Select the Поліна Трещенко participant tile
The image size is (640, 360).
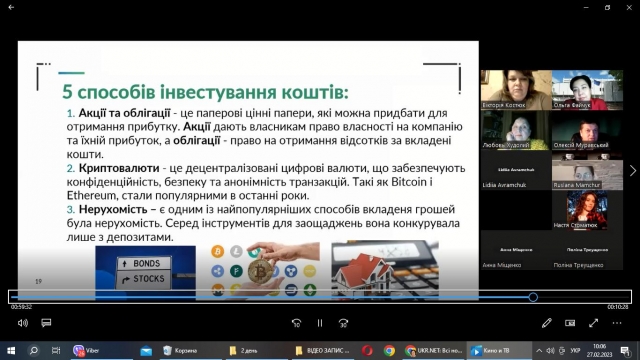[x=587, y=250]
